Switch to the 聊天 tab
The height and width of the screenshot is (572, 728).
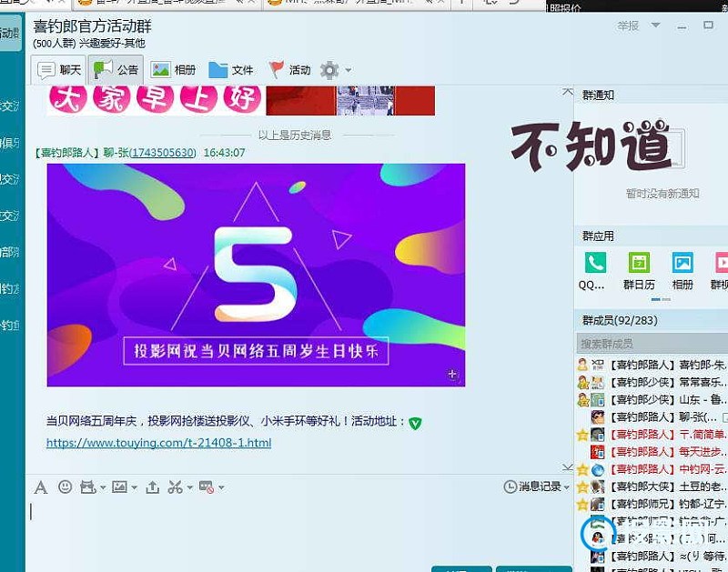[59, 70]
